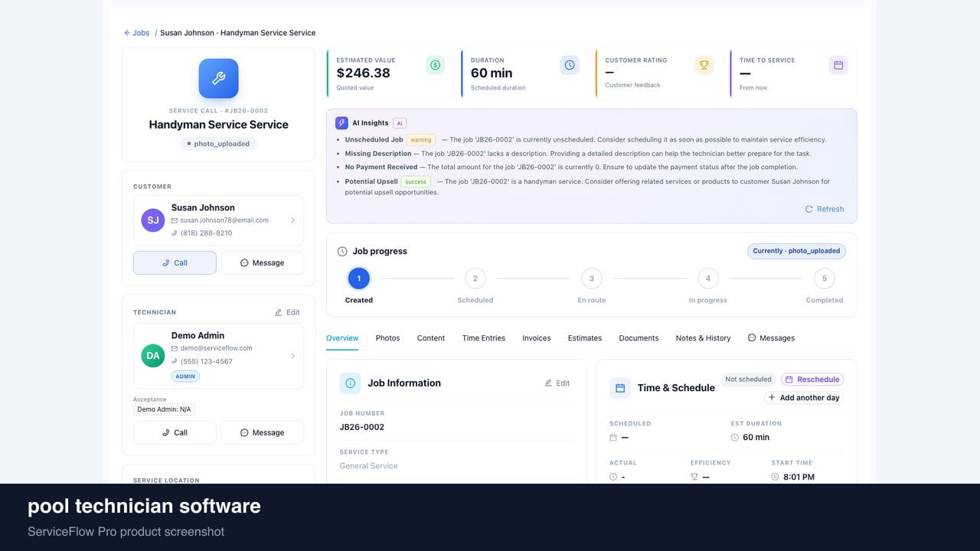Open the Messages tab
This screenshot has width=980, height=551.
point(771,338)
